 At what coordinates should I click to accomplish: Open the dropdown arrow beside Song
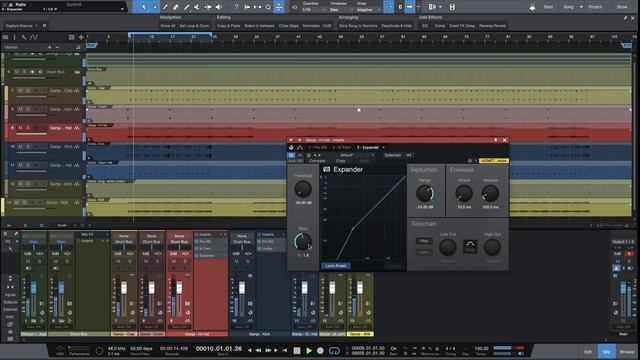(581, 7)
